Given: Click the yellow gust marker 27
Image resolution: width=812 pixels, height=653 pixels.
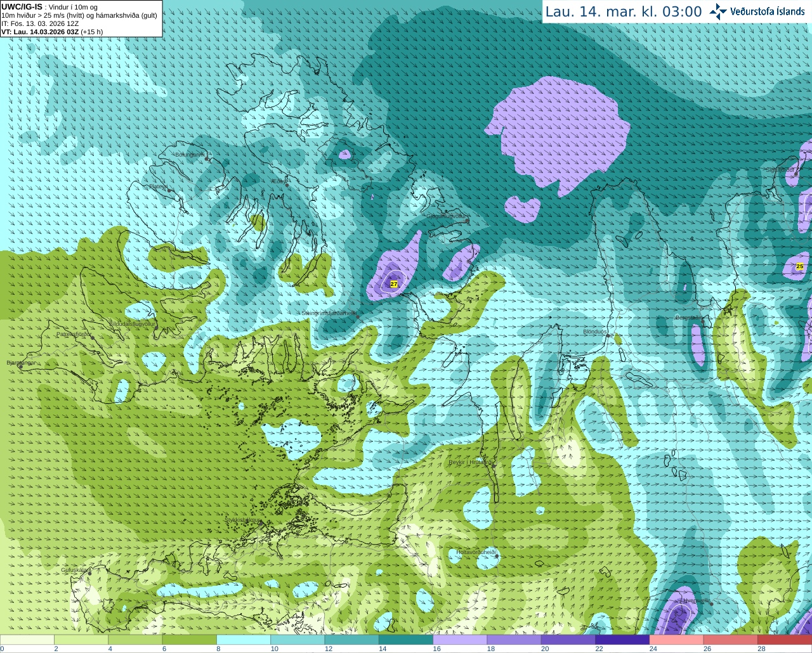Looking at the screenshot, I should click(394, 284).
